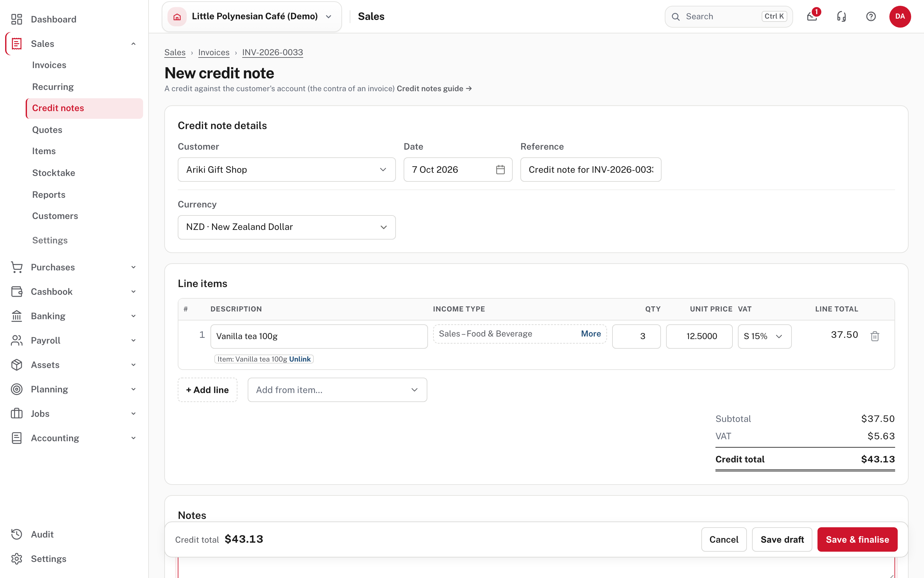The width and height of the screenshot is (924, 578).
Task: Cancel the new credit note
Action: (x=723, y=539)
